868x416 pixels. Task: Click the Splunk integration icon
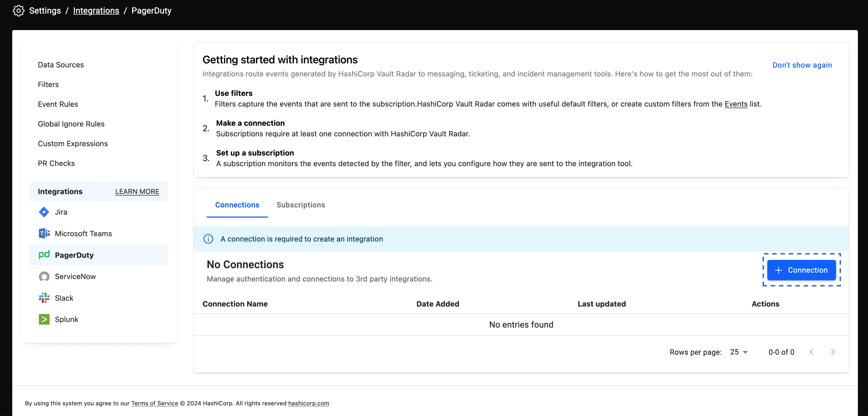[44, 319]
